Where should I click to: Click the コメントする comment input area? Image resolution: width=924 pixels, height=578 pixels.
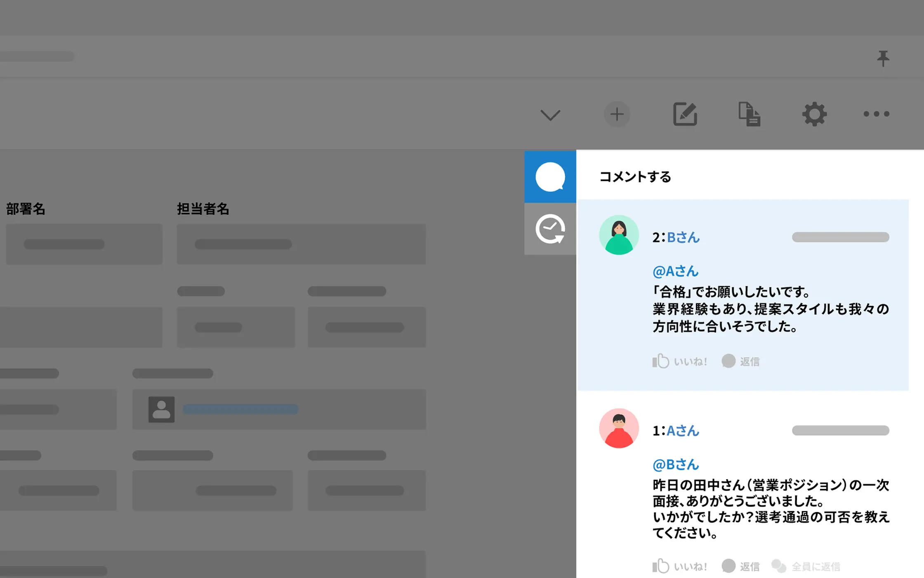(635, 177)
